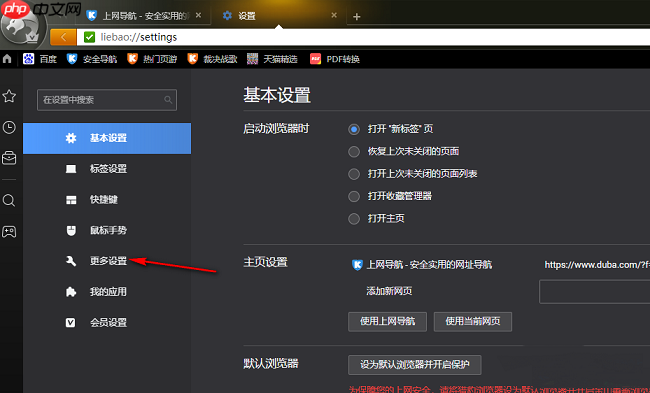Open the 百度 bookmark
This screenshot has height=393, width=650.
pos(39,59)
